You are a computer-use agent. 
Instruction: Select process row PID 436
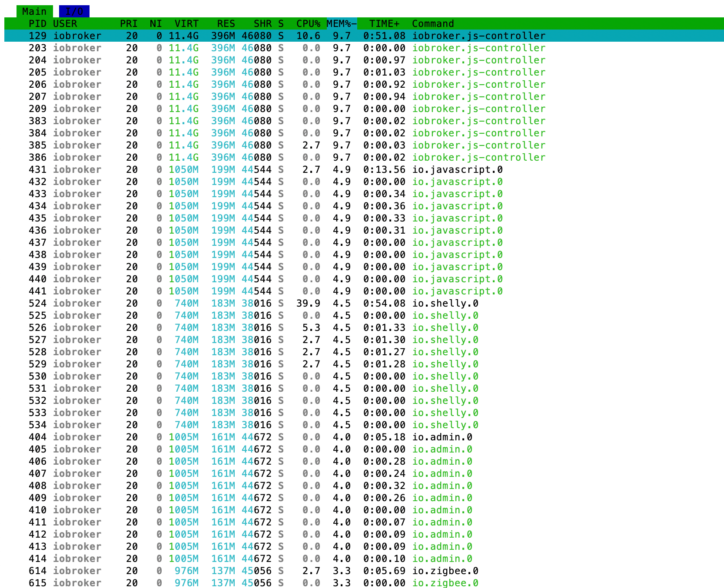coord(364,230)
